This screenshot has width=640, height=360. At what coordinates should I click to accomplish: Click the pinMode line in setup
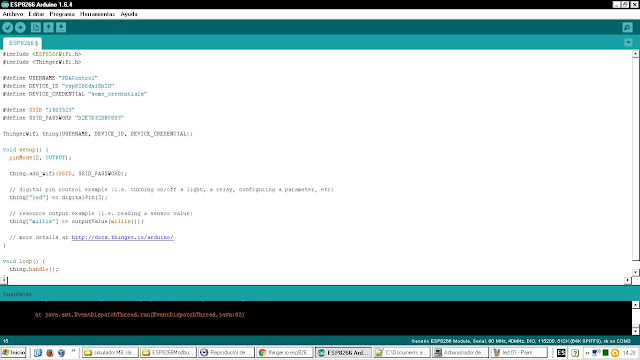coord(40,158)
